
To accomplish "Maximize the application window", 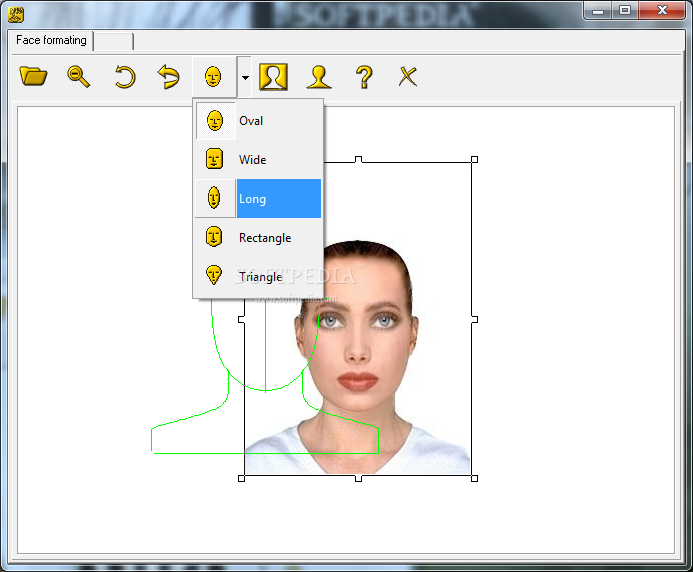I will point(625,11).
